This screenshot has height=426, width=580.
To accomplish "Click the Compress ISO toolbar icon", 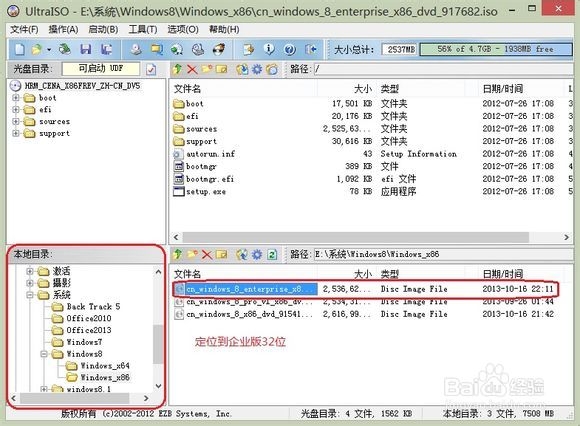I will 248,49.
